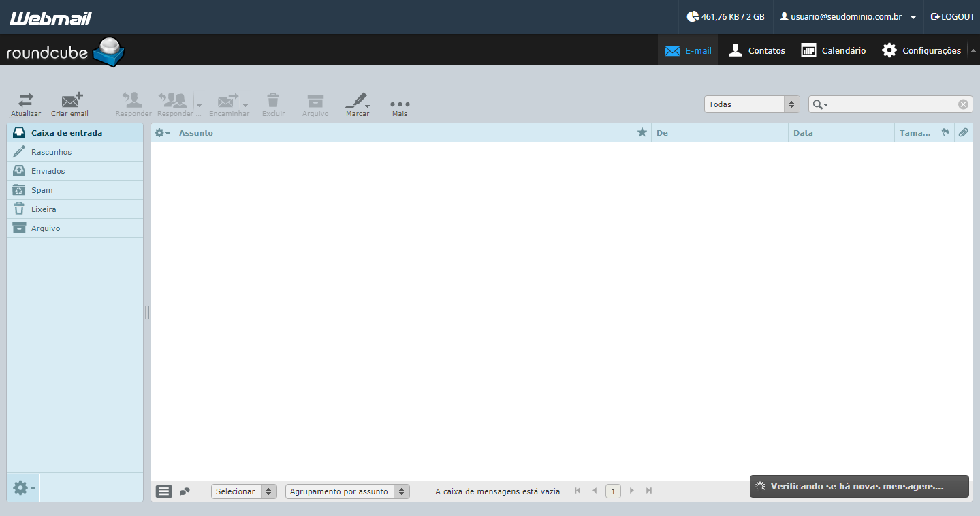Click the Verificando novas mensagens notification
This screenshot has width=980, height=516.
point(859,486)
